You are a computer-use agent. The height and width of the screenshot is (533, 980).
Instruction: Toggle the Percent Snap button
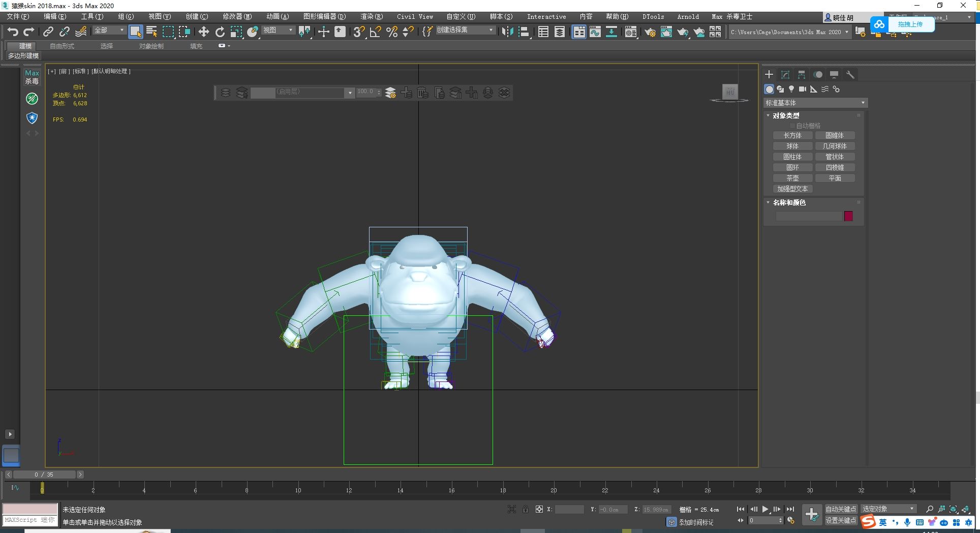[x=392, y=32]
